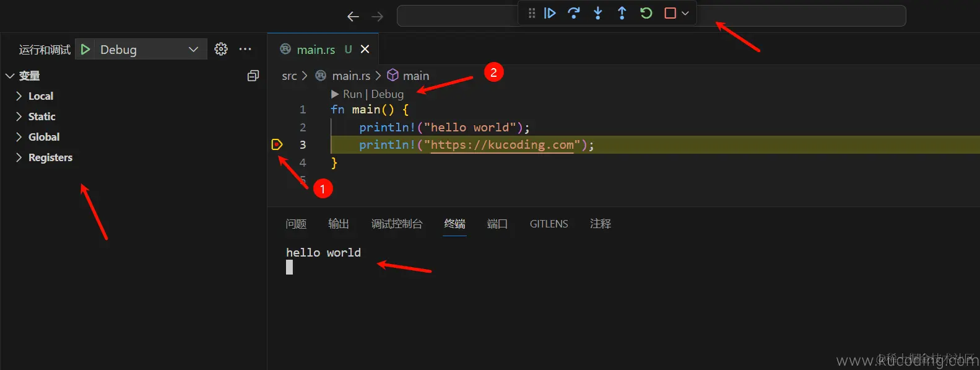Click the Run code lens link
980x370 pixels.
tap(352, 94)
